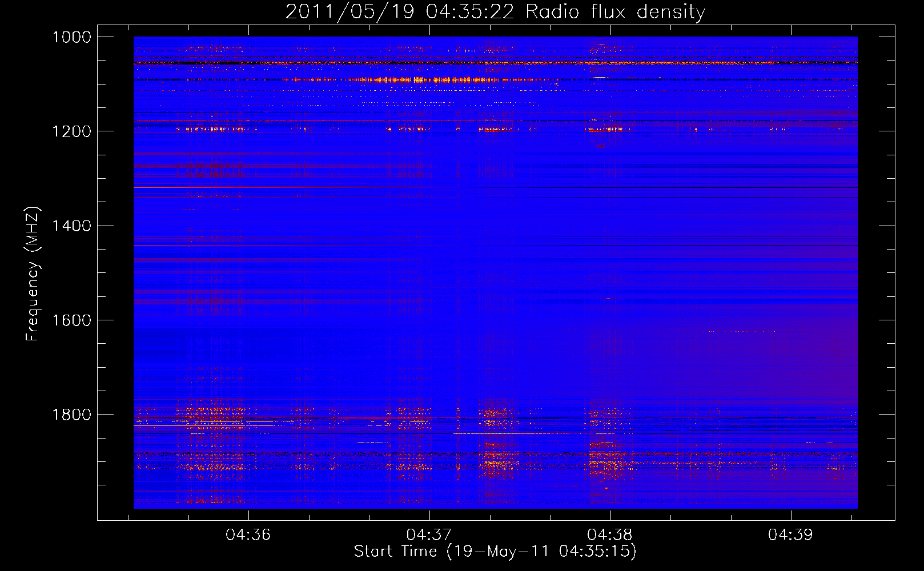This screenshot has width=924, height=571.
Task: Click the 04:39 time tick label
Action: (790, 535)
